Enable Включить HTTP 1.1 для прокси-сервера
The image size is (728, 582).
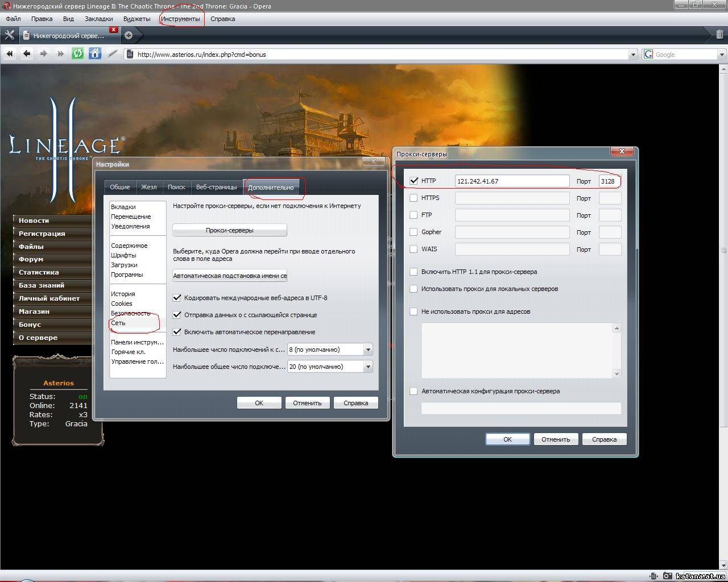pyautogui.click(x=414, y=272)
